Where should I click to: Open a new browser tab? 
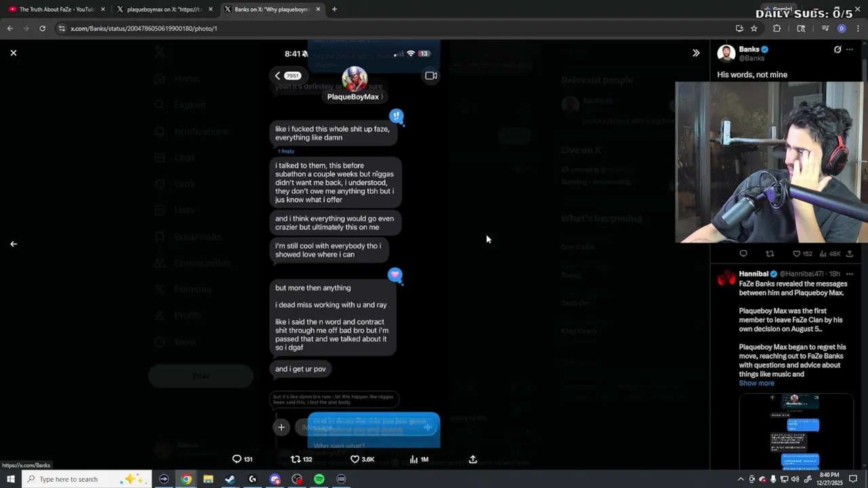[x=334, y=9]
